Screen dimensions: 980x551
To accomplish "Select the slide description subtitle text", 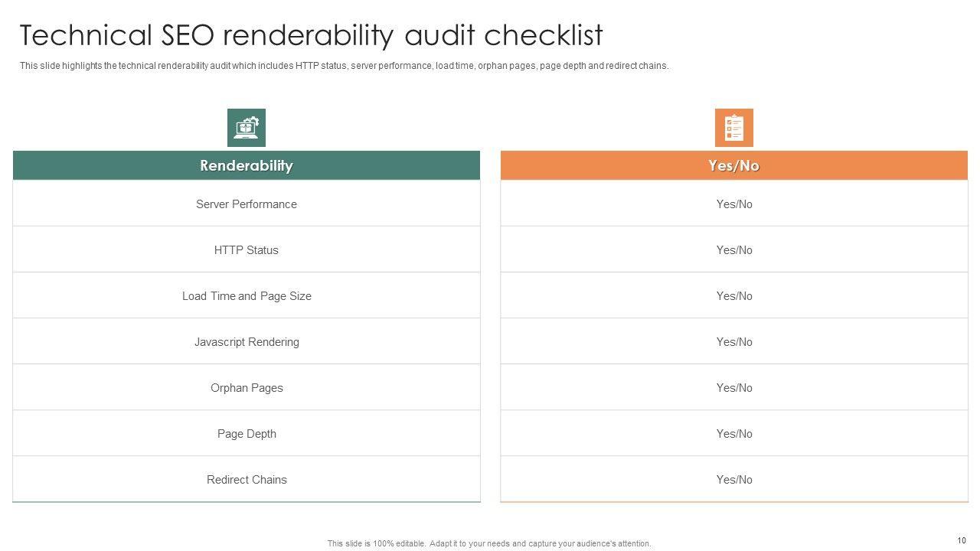I will click(344, 66).
